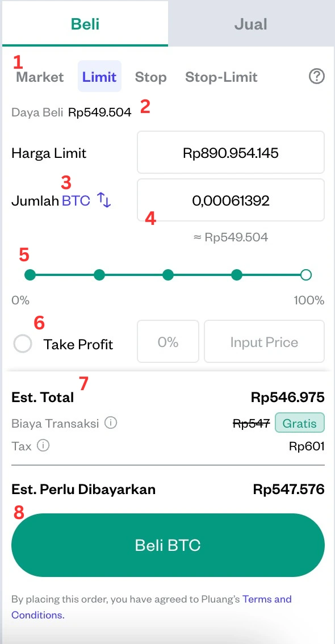This screenshot has width=335, height=644.
Task: Click the Gratis fee badge
Action: [299, 423]
